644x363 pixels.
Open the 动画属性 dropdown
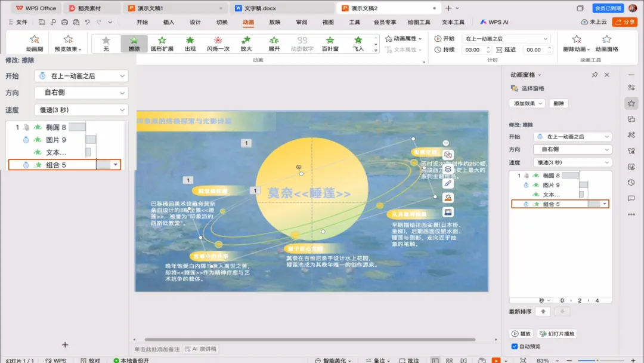click(x=403, y=39)
